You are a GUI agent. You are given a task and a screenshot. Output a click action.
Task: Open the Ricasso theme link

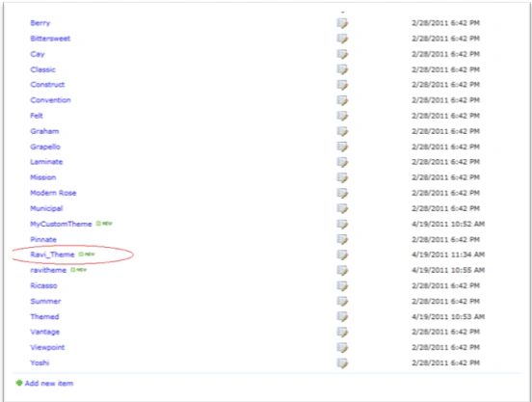point(43,285)
